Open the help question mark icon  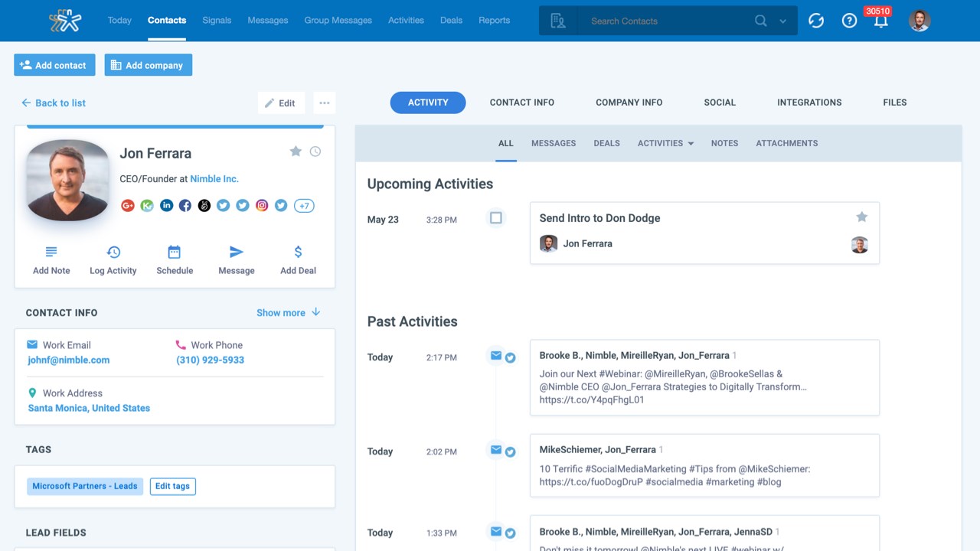pos(849,21)
